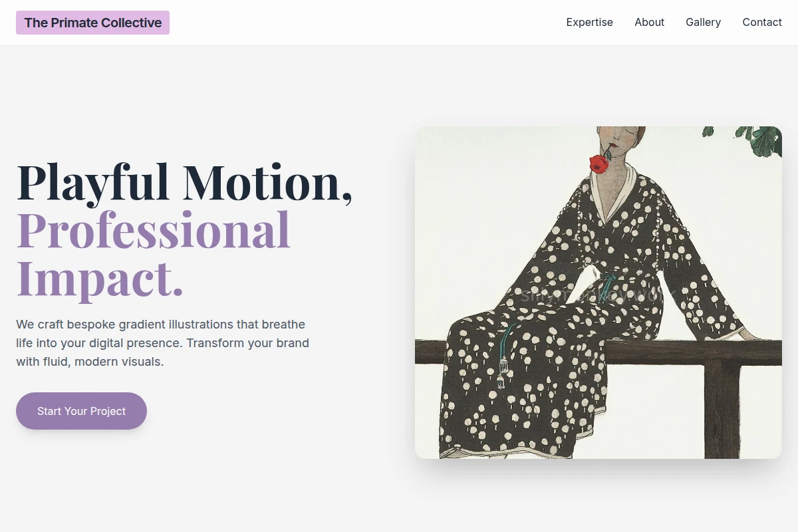The width and height of the screenshot is (798, 532).
Task: Click The Primate Collective logo
Action: tap(92, 23)
